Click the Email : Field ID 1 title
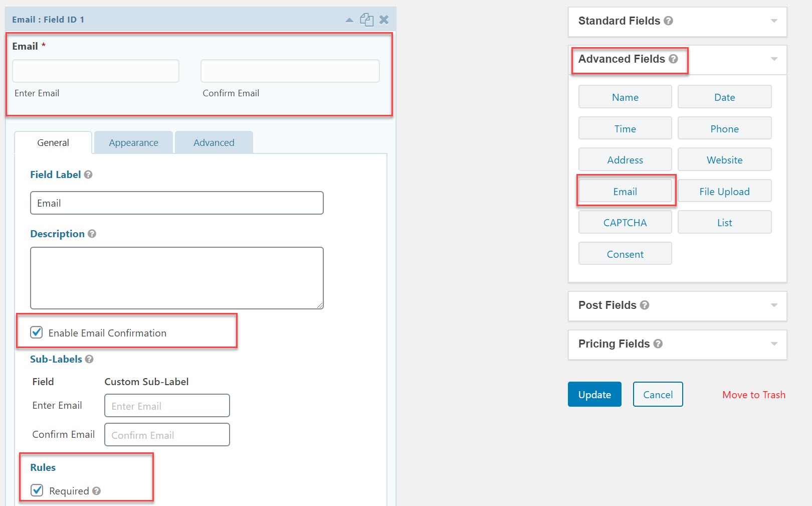 click(48, 20)
